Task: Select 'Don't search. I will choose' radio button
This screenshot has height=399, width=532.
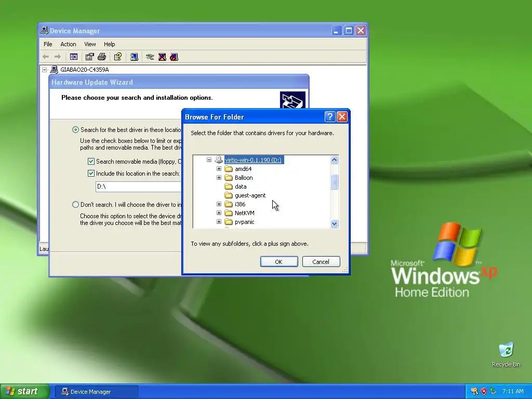Action: [75, 205]
